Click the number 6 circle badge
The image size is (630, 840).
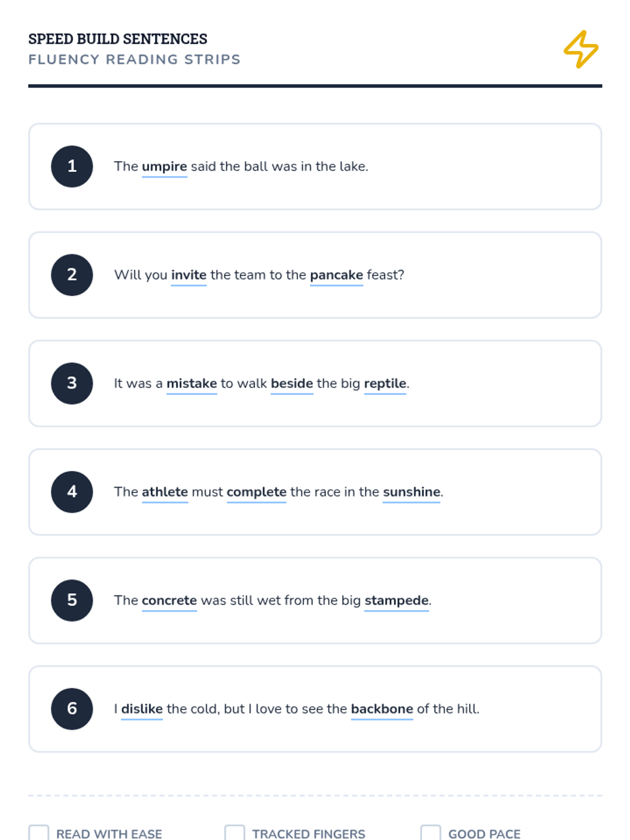pyautogui.click(x=72, y=709)
